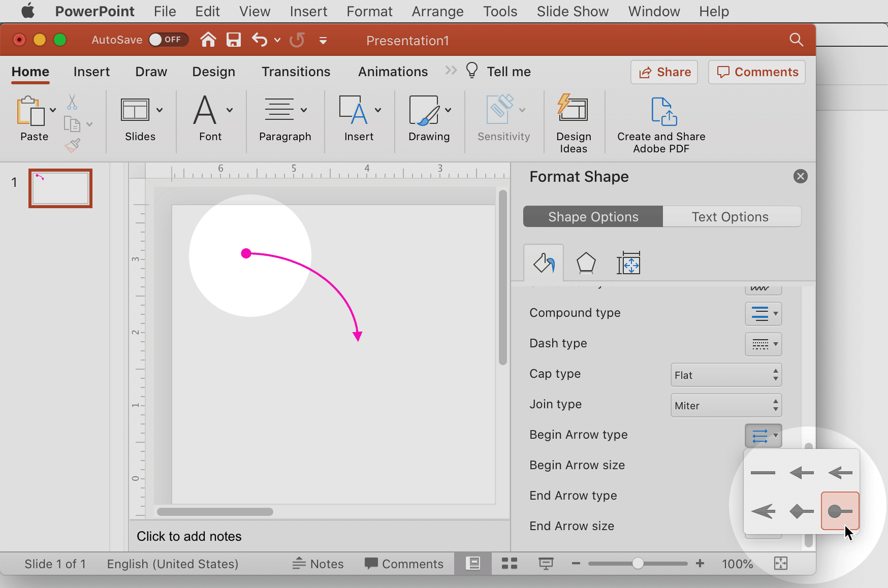Image resolution: width=888 pixels, height=588 pixels.
Task: Open the Compound type dropdown
Action: pos(763,314)
